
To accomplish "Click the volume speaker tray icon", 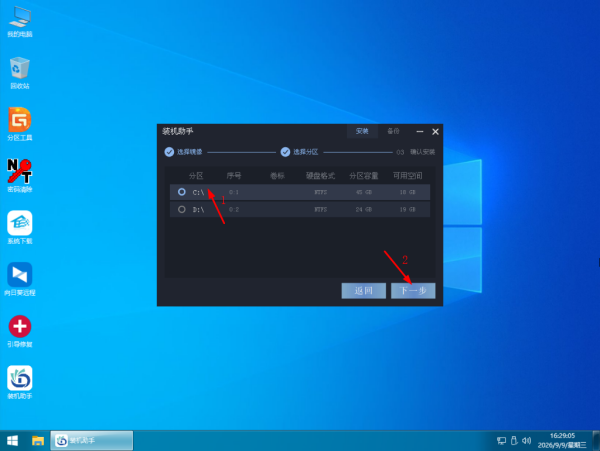I will [x=527, y=441].
